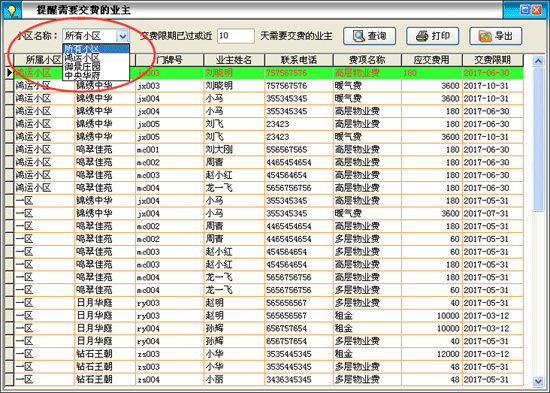Viewport: 550px width, 393px height.
Task: Click the 打印 print button
Action: click(x=432, y=36)
